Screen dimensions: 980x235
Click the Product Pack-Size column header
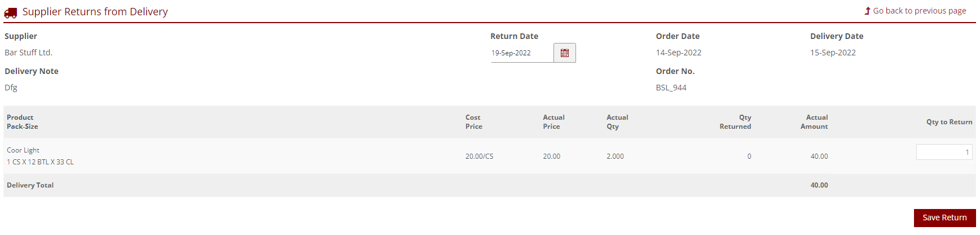23,122
